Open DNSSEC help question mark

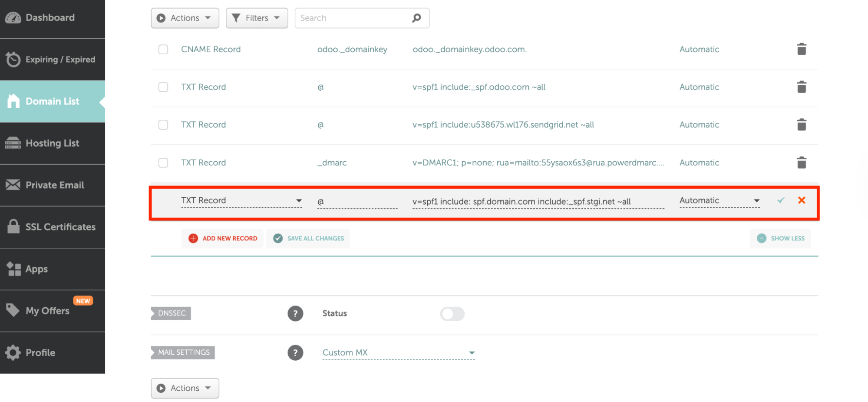pos(295,313)
